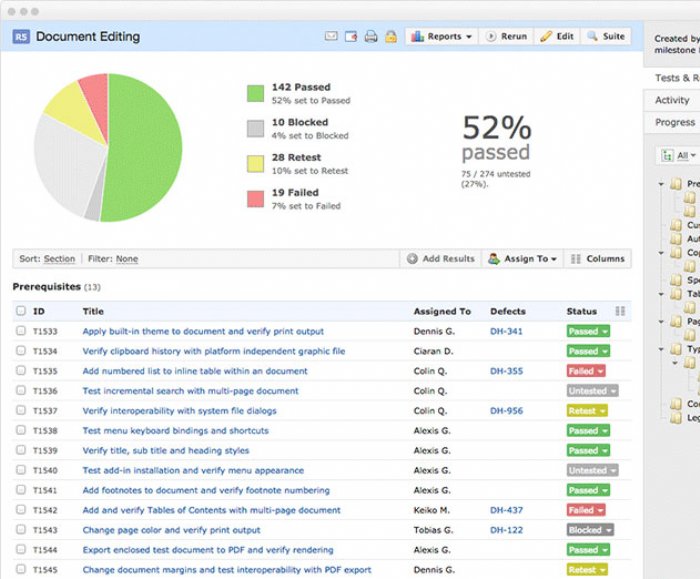700x579 pixels.
Task: Open the Failed status dropdown for T1535
Action: point(586,371)
